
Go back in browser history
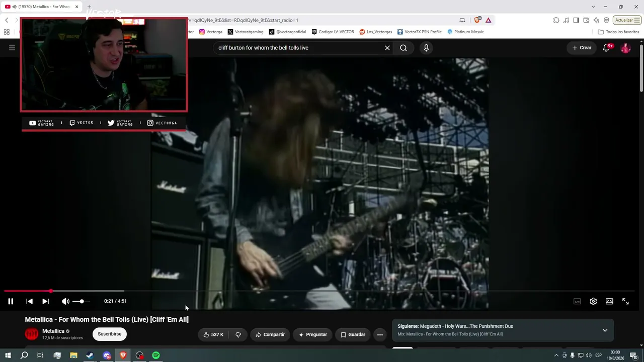pos(7,20)
